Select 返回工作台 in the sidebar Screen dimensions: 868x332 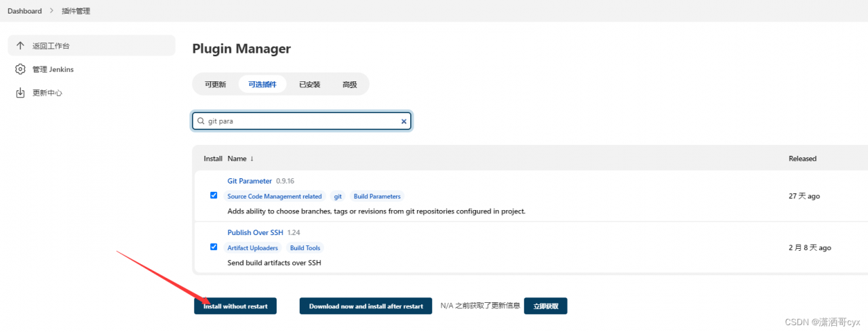(92, 46)
